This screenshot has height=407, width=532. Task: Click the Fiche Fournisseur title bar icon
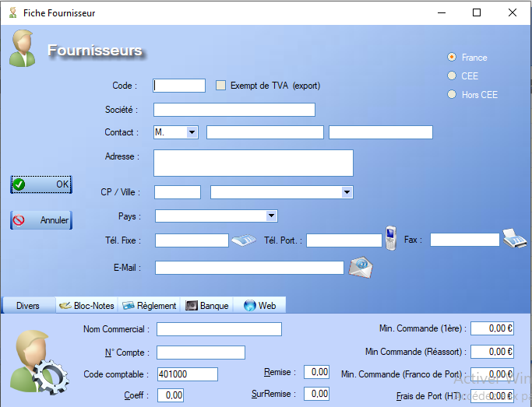coord(12,13)
